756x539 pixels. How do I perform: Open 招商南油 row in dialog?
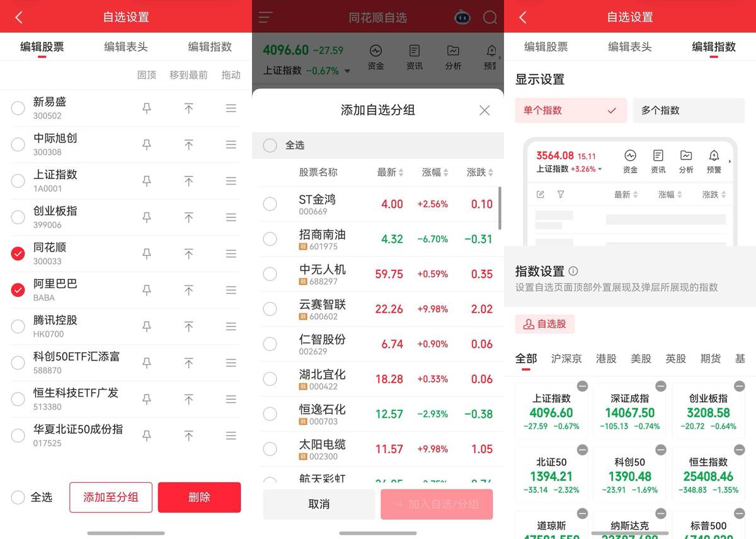pyautogui.click(x=378, y=240)
